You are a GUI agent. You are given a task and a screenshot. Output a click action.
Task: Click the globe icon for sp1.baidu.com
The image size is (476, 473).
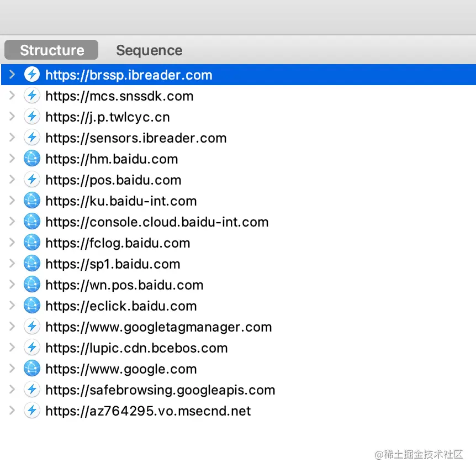pyautogui.click(x=31, y=264)
